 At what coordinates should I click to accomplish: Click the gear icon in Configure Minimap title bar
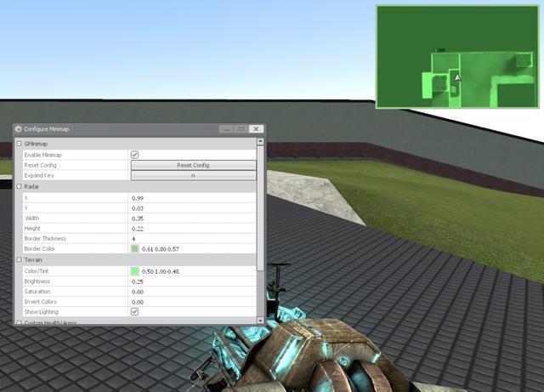coord(19,129)
